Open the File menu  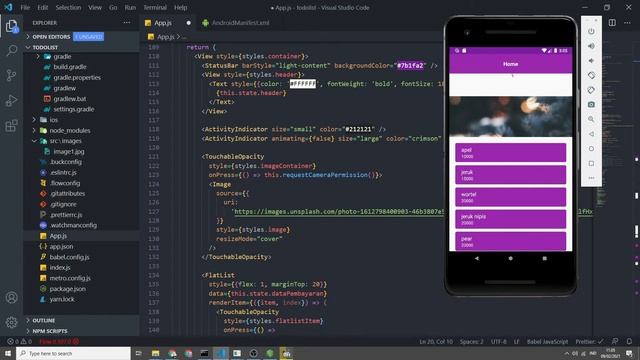[x=25, y=7]
